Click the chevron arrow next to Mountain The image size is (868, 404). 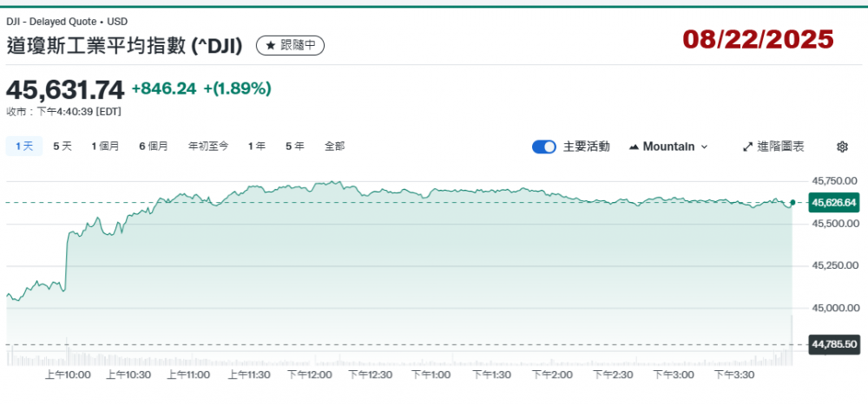point(704,147)
